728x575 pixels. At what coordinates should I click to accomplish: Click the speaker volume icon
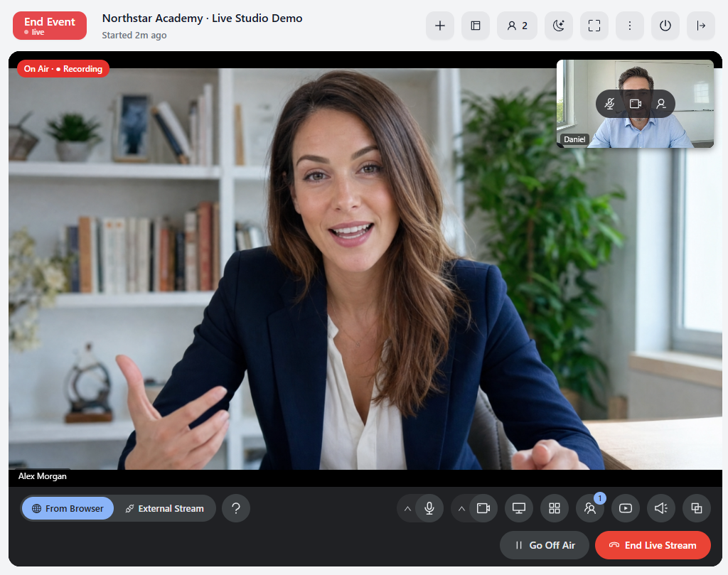pos(661,508)
